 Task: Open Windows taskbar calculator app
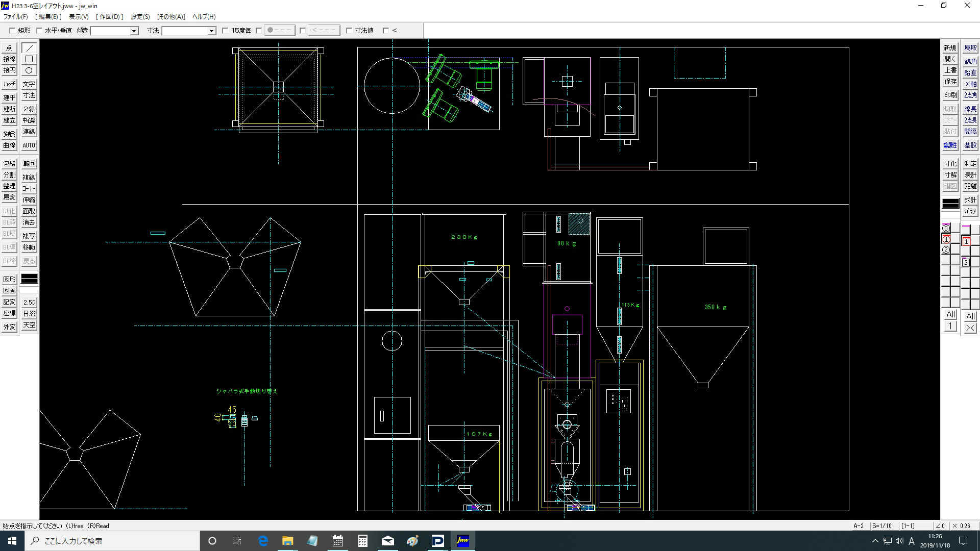(x=362, y=541)
